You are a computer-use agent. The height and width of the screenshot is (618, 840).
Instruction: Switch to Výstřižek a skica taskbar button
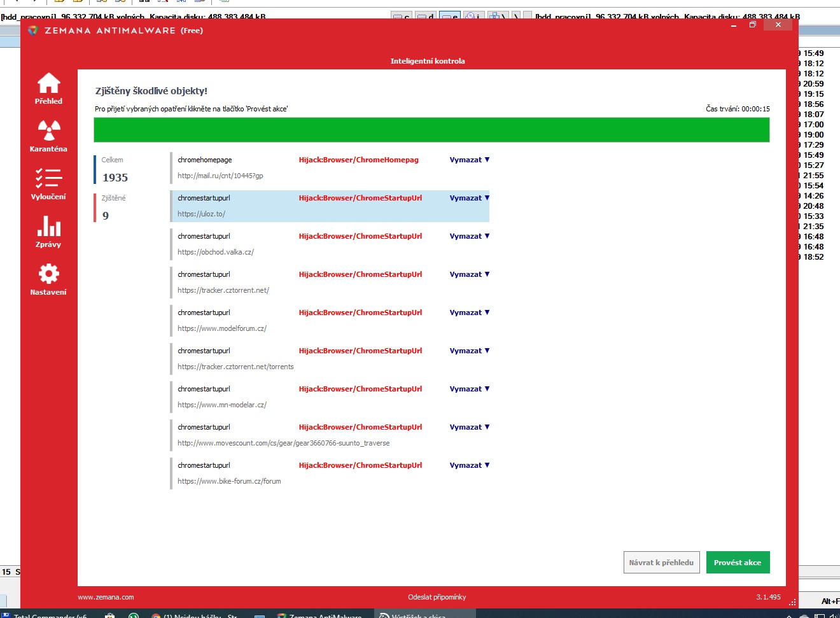[x=423, y=614]
